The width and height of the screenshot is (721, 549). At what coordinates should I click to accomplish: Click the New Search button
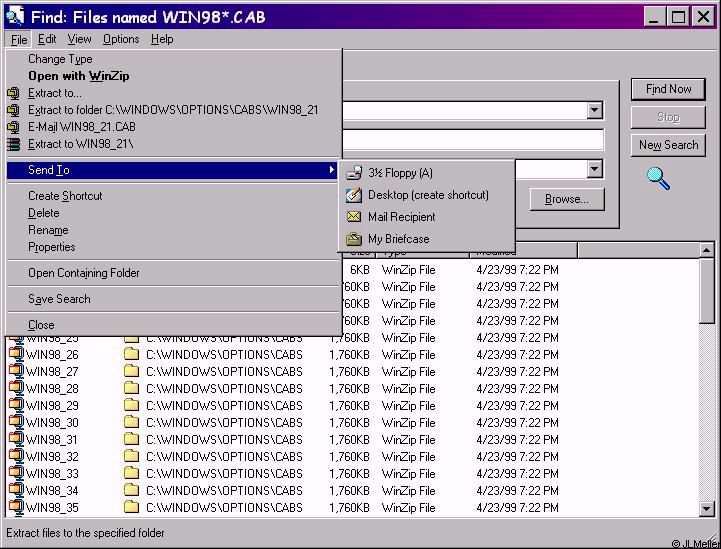[x=668, y=145]
